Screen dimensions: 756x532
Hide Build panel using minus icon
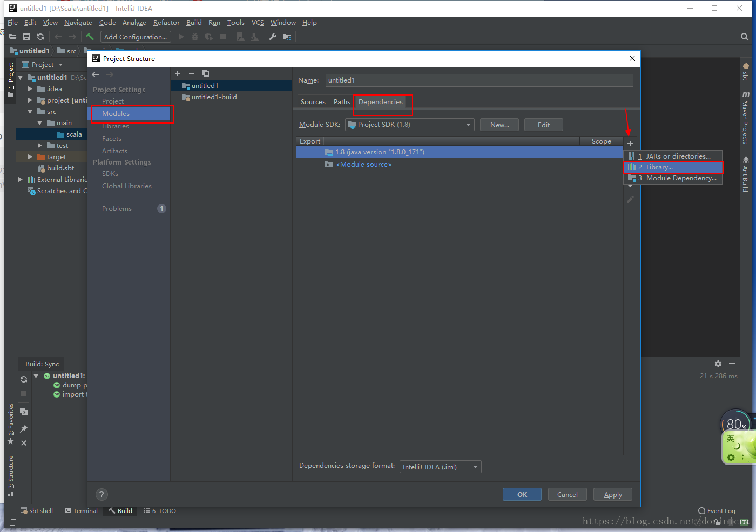pos(732,364)
